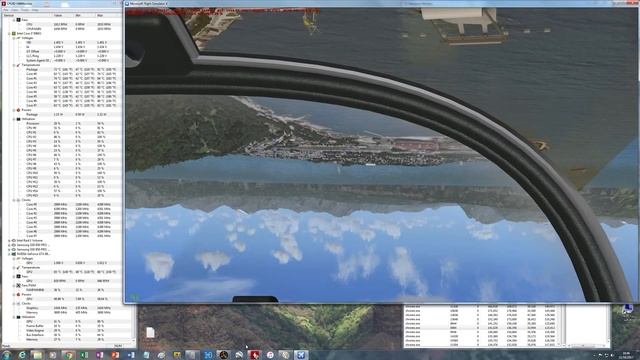Collapse Temperatures under the Intel Core i7

coord(14,65)
